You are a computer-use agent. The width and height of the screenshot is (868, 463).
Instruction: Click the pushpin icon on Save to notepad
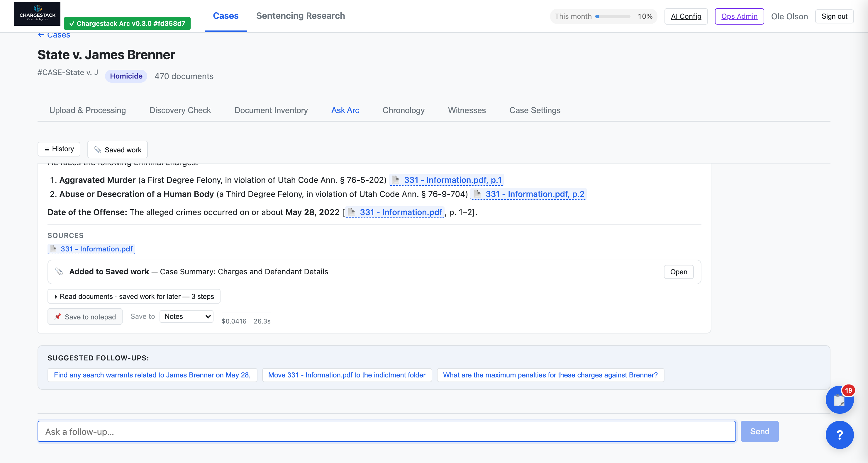(x=57, y=316)
